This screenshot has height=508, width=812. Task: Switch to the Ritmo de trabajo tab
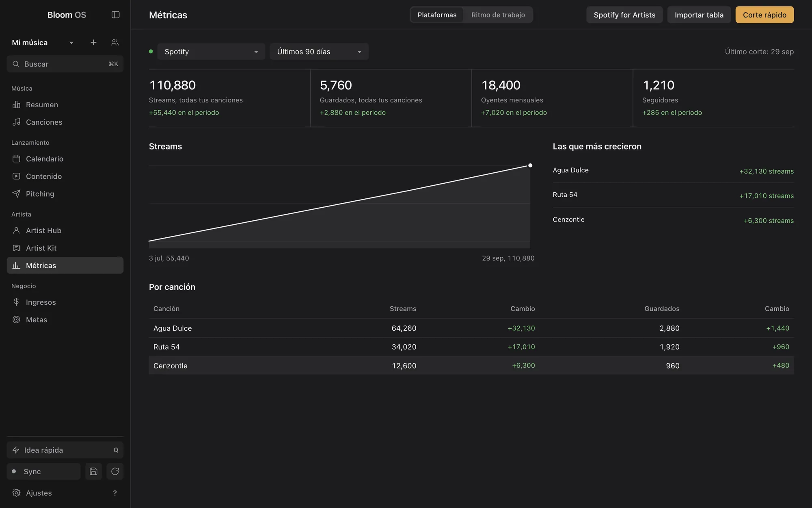click(x=498, y=15)
